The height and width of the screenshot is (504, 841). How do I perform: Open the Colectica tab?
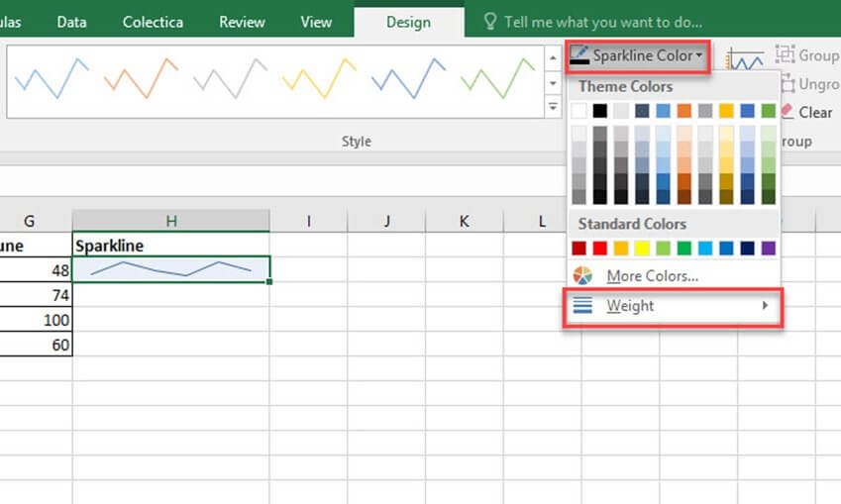click(154, 22)
